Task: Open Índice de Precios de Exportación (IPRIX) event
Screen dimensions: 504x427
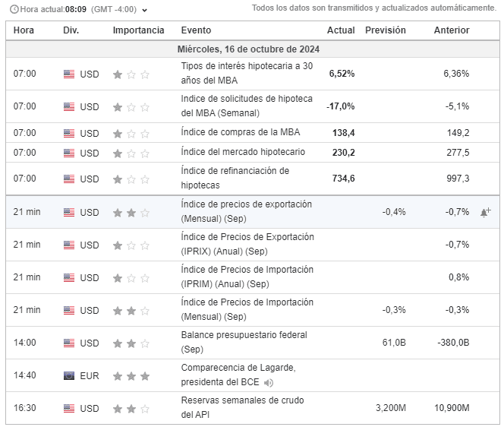Action: click(247, 244)
